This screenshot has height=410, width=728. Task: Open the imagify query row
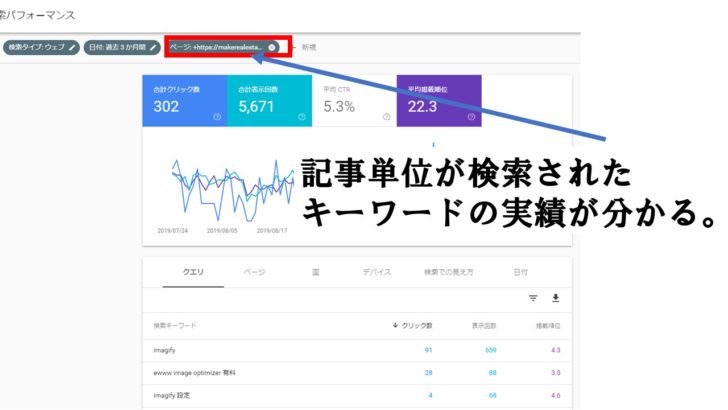[166, 350]
